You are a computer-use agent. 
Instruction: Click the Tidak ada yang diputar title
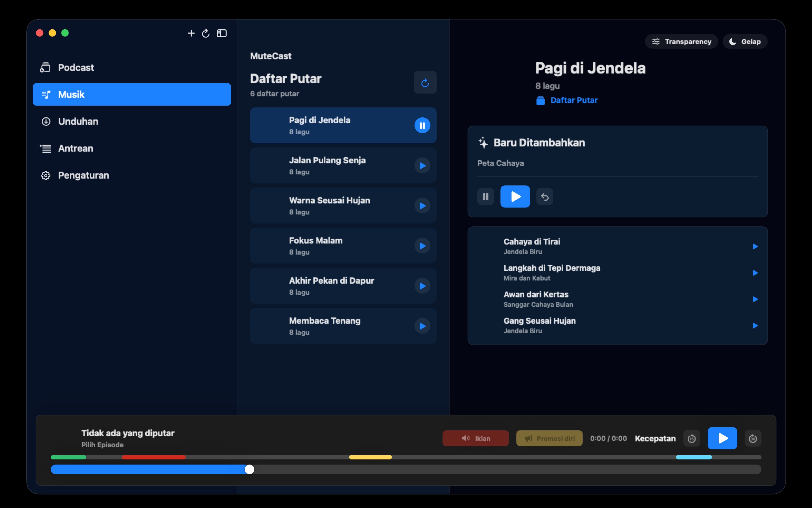coord(128,433)
